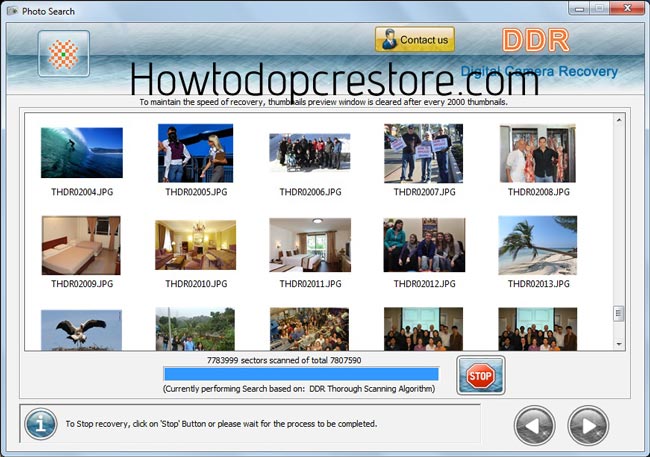The width and height of the screenshot is (650, 457).
Task: Click the scrollbar up arrow
Action: [618, 120]
